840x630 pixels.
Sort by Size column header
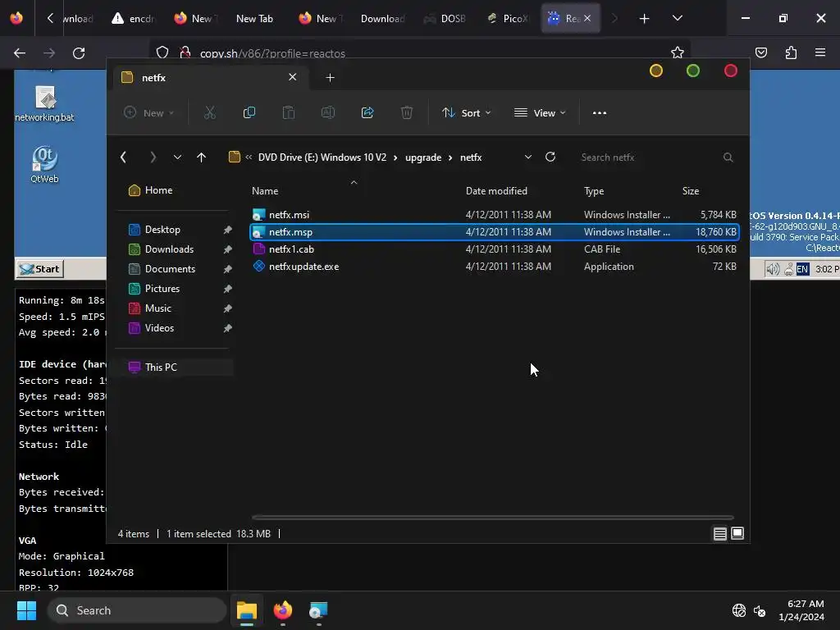691,191
